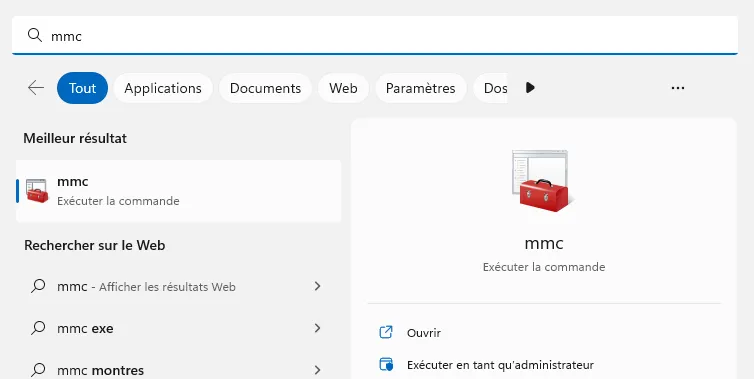Click the search field containing mmc
Screen dimensions: 754x379
[x=375, y=35]
